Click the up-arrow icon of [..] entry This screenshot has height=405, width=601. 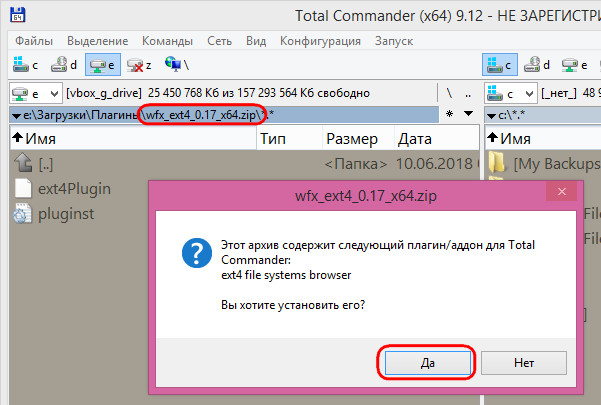point(23,162)
